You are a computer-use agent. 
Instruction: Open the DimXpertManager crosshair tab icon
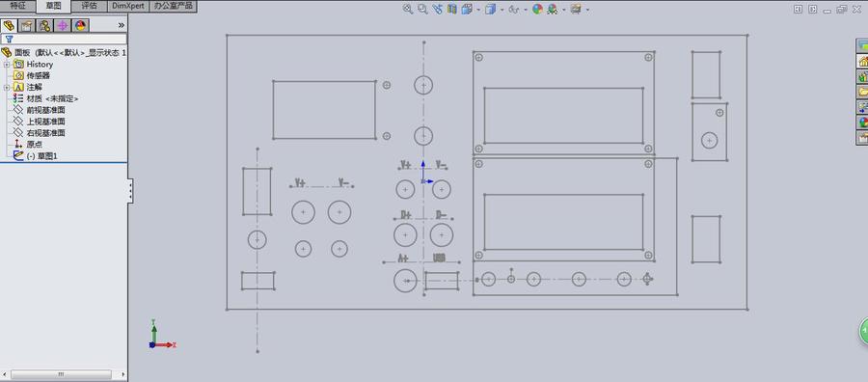click(x=63, y=25)
